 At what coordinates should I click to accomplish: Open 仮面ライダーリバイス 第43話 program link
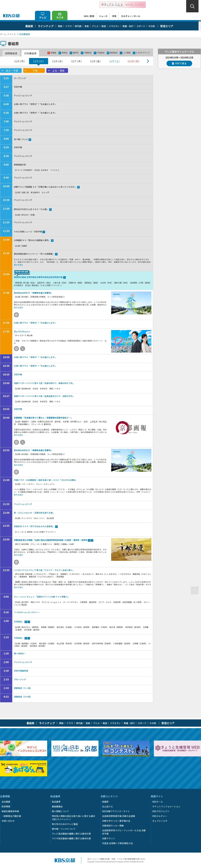click(x=44, y=383)
